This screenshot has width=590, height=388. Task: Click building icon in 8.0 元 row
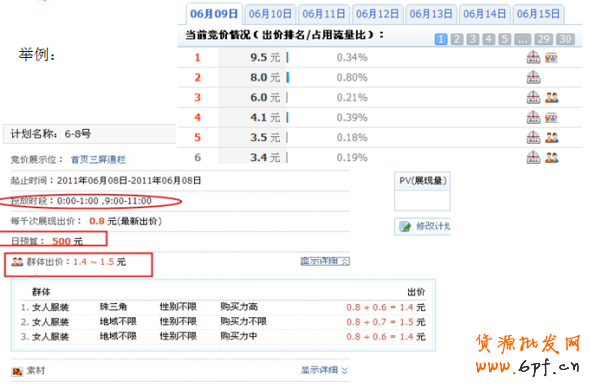point(533,78)
